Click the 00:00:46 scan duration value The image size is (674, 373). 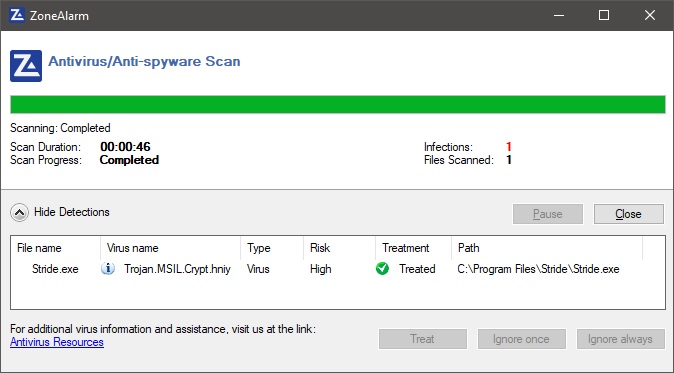pos(125,147)
